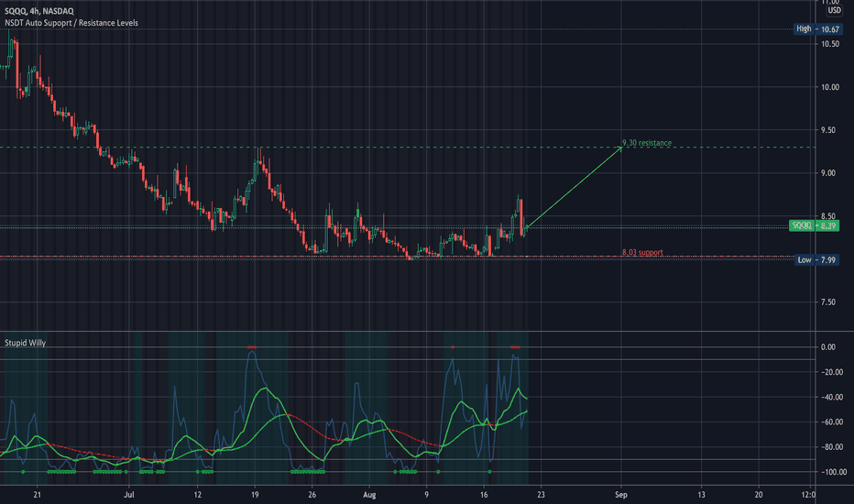Viewport: 854px width, 504px height.
Task: Click the 26 date on time axis
Action: 312,495
